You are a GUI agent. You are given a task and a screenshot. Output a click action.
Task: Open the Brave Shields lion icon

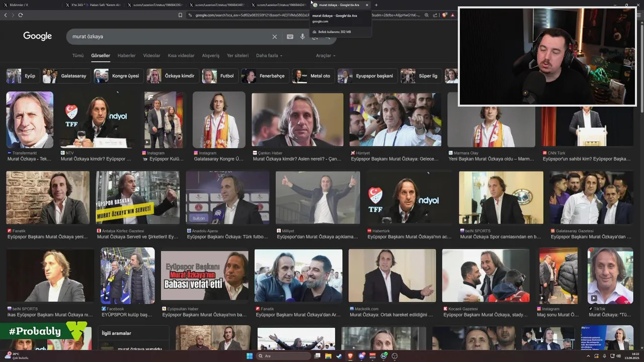point(444,15)
